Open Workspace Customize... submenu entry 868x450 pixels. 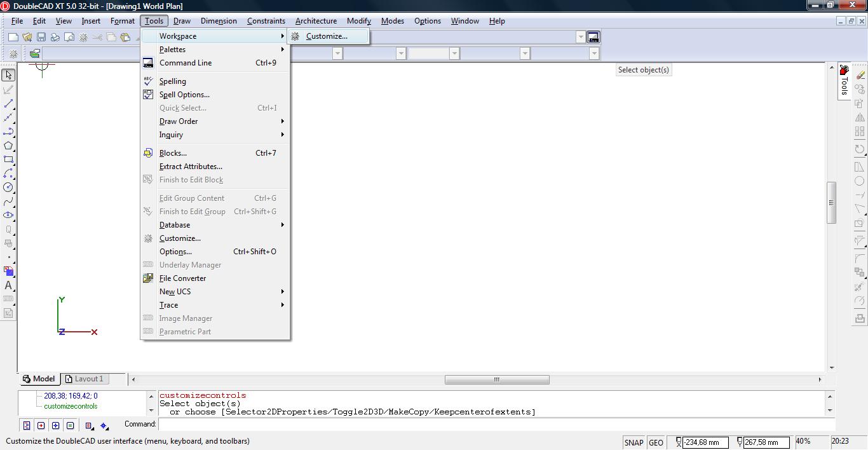coord(327,36)
